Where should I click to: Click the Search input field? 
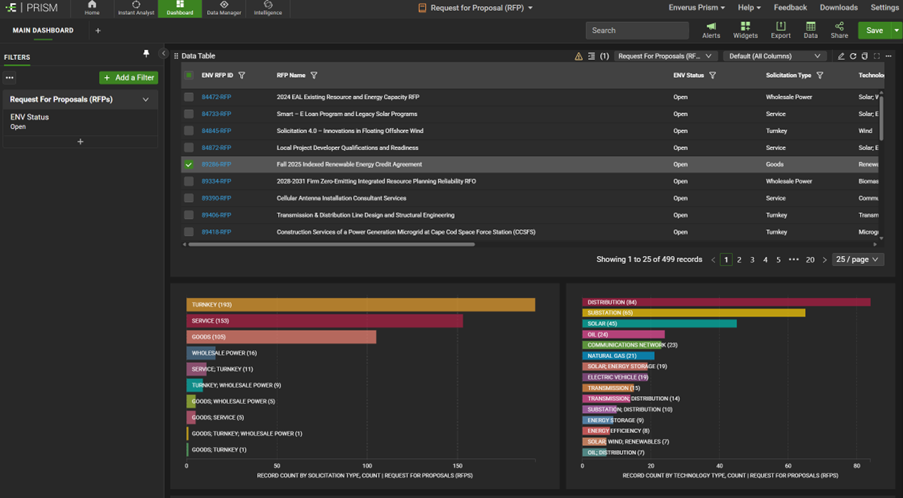coord(636,30)
